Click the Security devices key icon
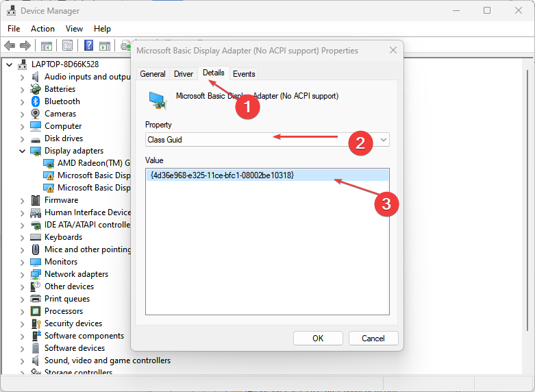 [x=36, y=323]
